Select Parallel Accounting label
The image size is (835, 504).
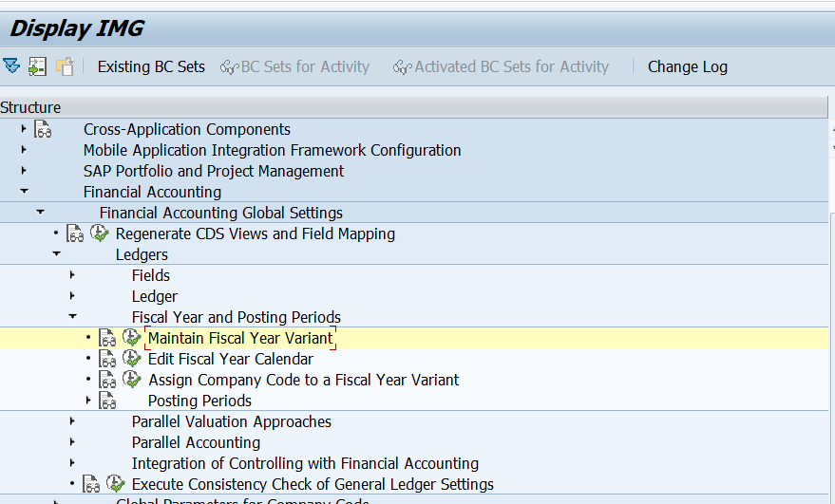click(196, 442)
